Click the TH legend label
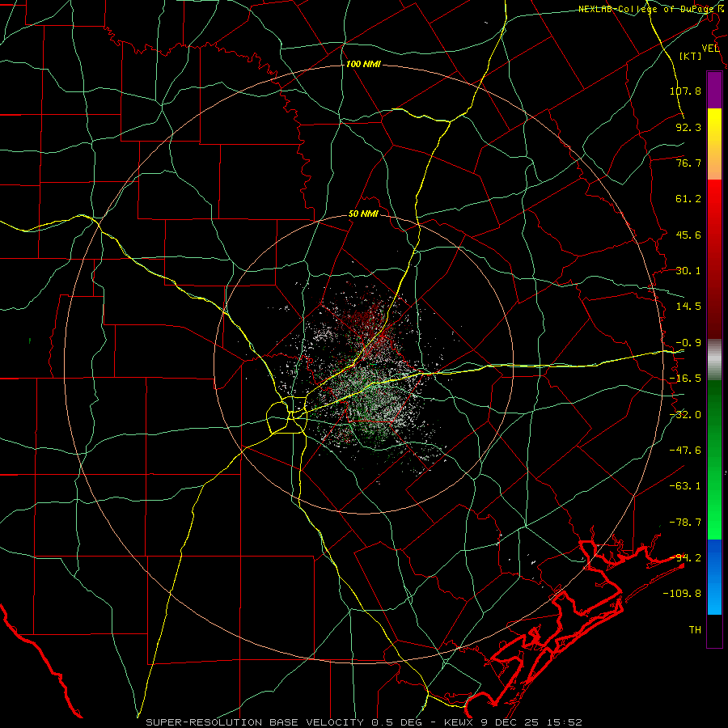 click(695, 629)
